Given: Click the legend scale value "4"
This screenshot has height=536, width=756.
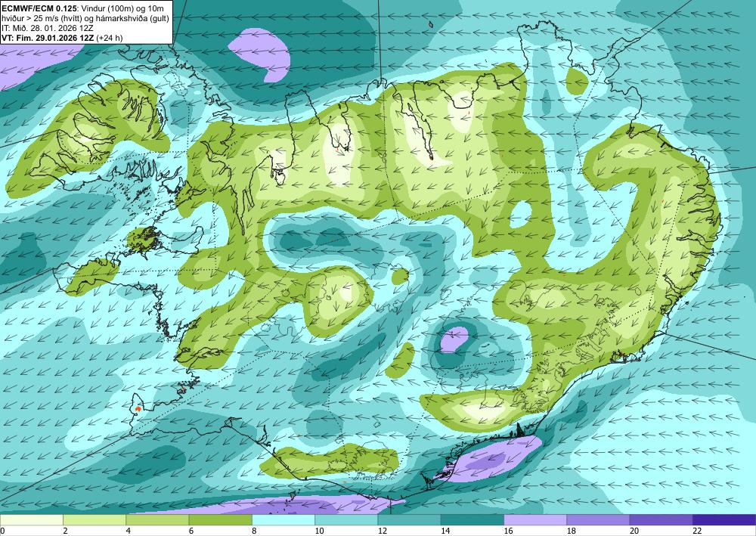Looking at the screenshot, I should click(x=129, y=531).
